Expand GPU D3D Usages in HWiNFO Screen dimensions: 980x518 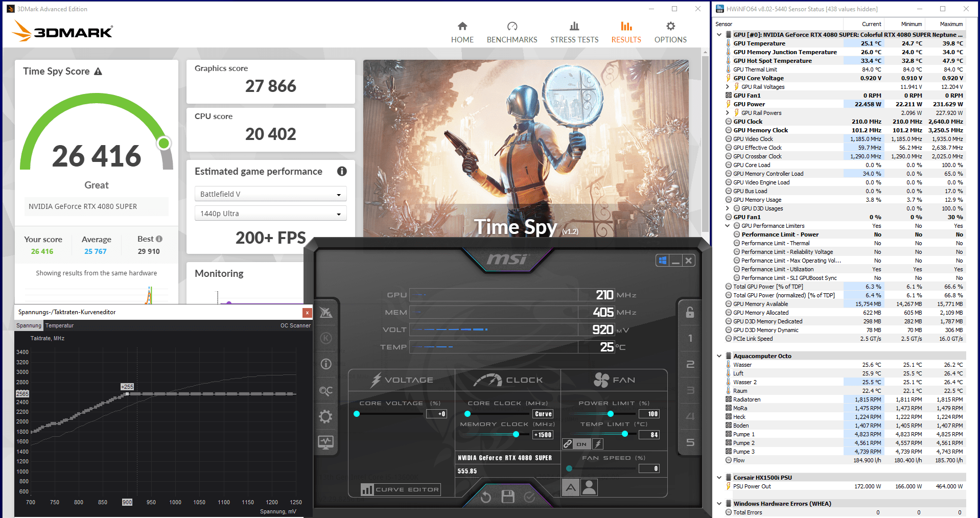[x=728, y=208]
